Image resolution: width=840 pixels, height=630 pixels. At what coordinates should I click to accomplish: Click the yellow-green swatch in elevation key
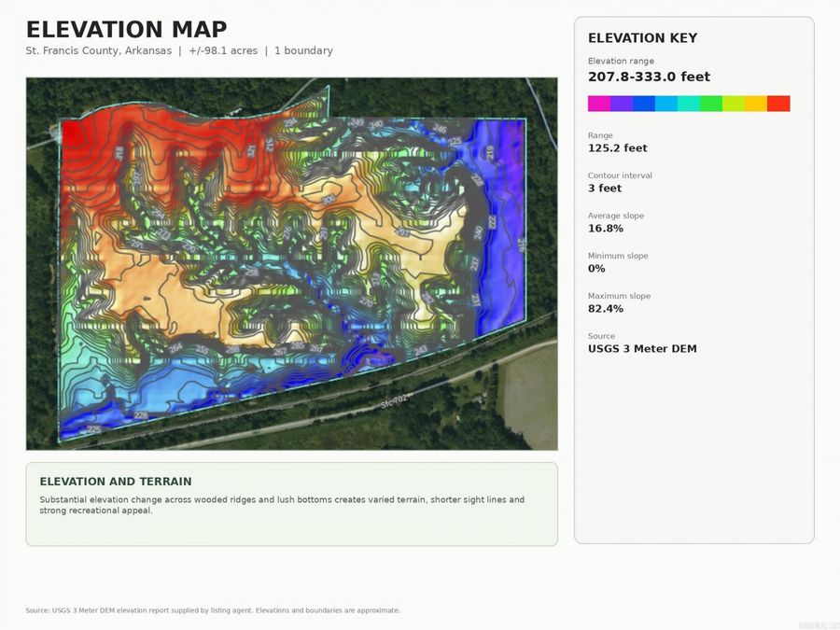tap(734, 104)
